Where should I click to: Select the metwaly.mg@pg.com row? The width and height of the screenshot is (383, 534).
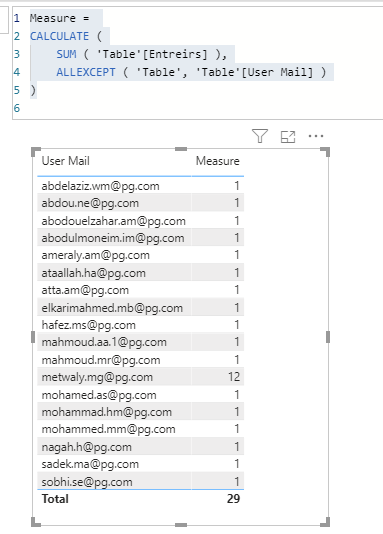click(x=141, y=377)
